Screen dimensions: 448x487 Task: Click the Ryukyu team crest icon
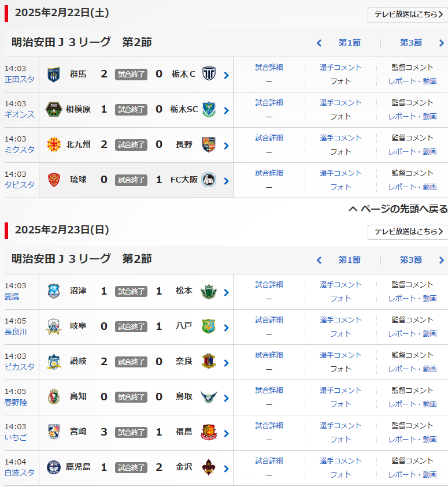click(x=54, y=180)
